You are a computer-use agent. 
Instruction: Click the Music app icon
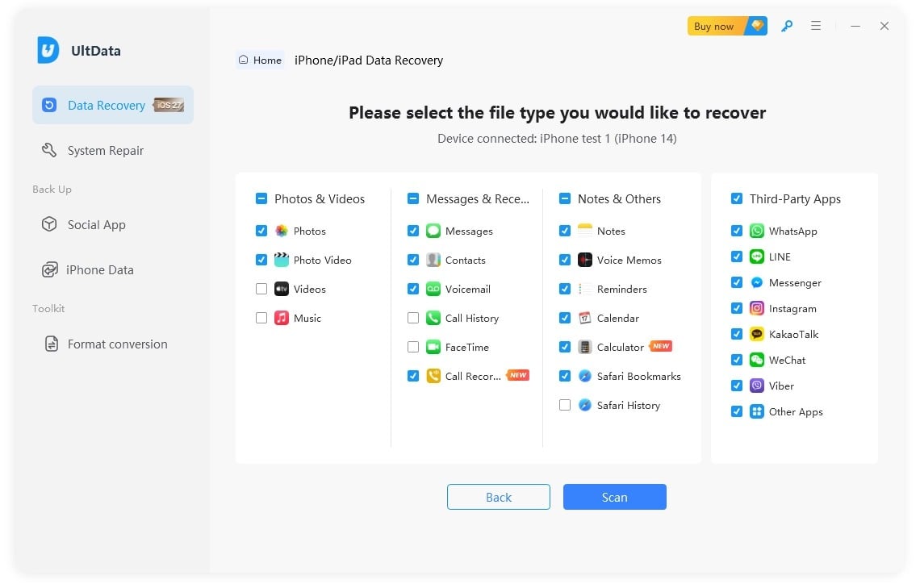click(282, 318)
